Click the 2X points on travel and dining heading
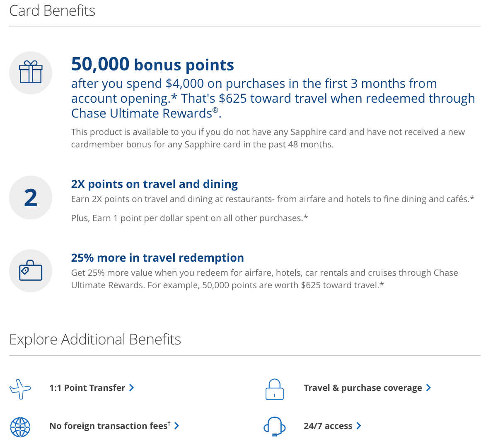Screen dimensions: 493x448 (155, 184)
